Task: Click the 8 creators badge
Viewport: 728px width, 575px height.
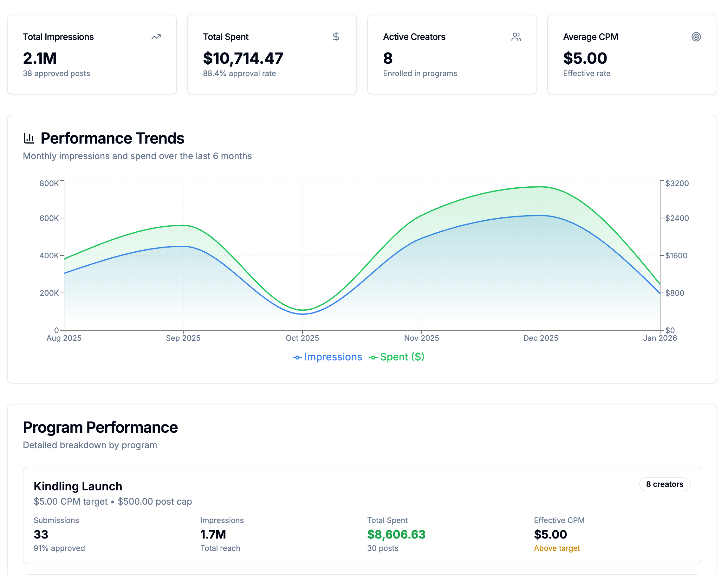Action: (x=664, y=484)
